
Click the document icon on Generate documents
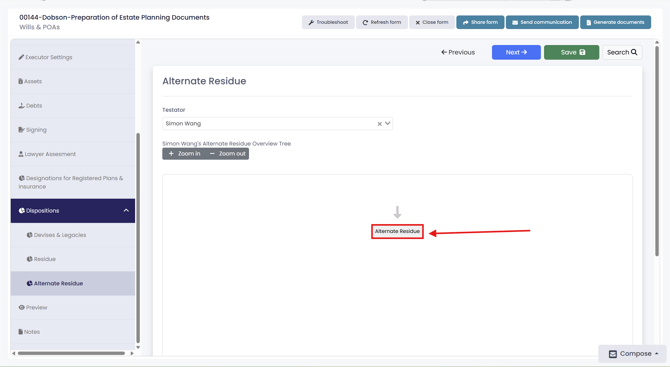point(588,23)
